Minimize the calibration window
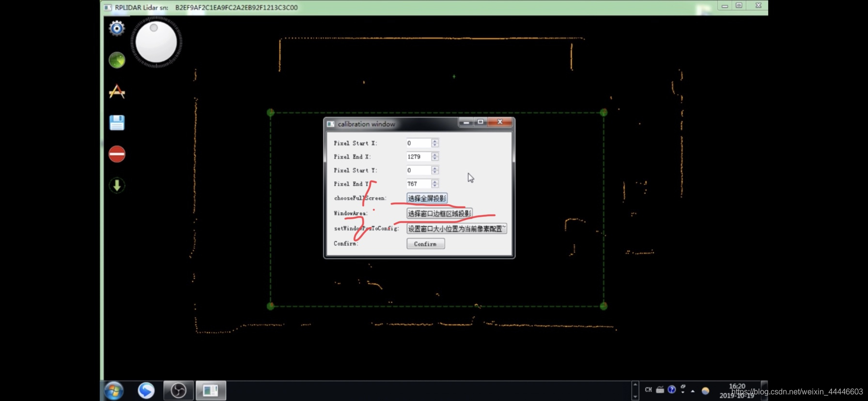Viewport: 868px width, 401px height. pyautogui.click(x=466, y=122)
